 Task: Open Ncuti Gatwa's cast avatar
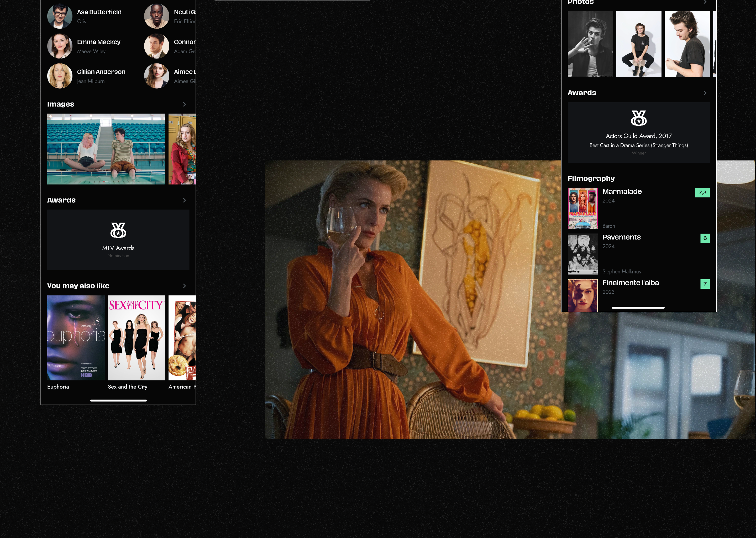pyautogui.click(x=156, y=16)
